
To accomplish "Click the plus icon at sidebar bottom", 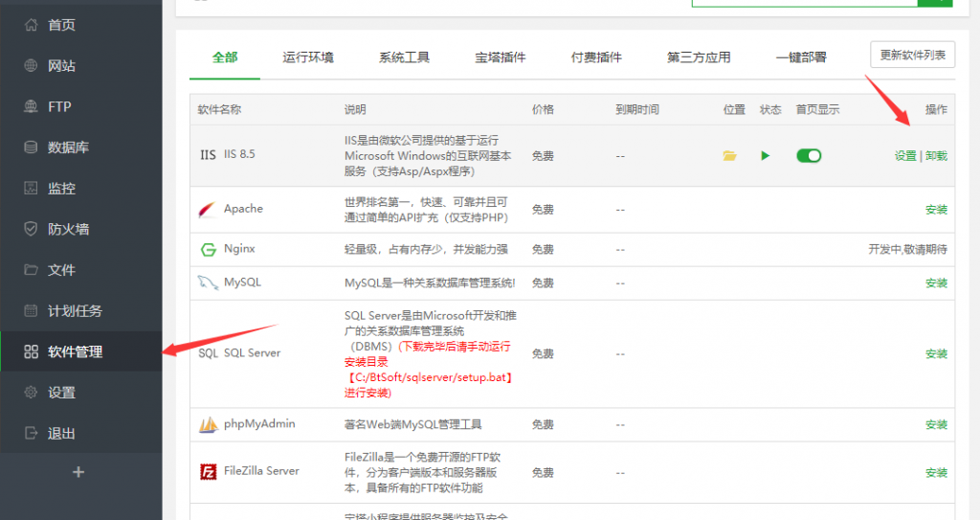I will pos(78,472).
